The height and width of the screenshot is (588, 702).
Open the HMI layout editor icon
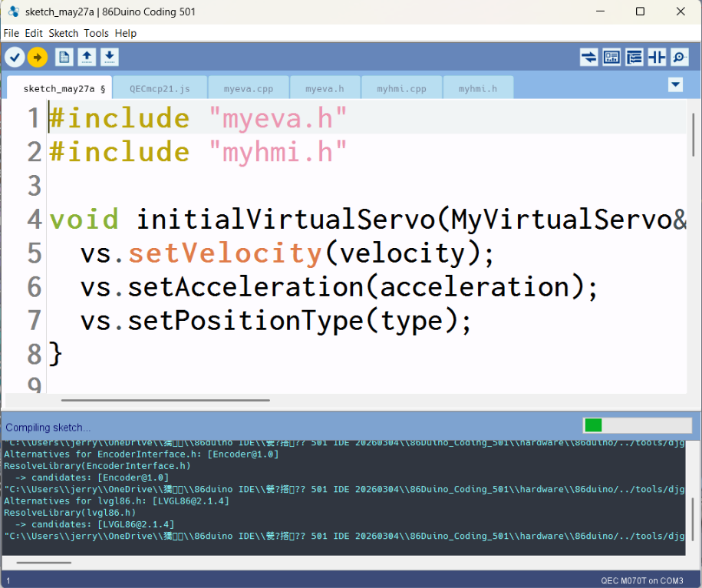[611, 58]
